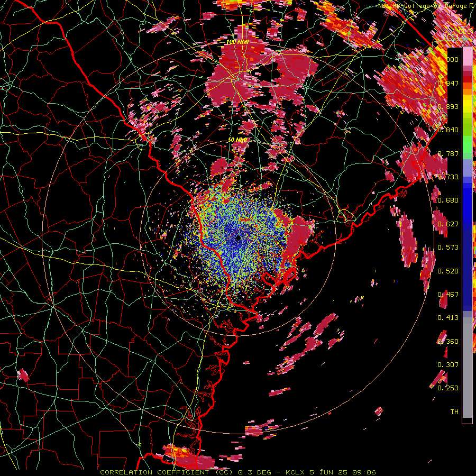Select the 0.360 color scale label

pos(448,342)
